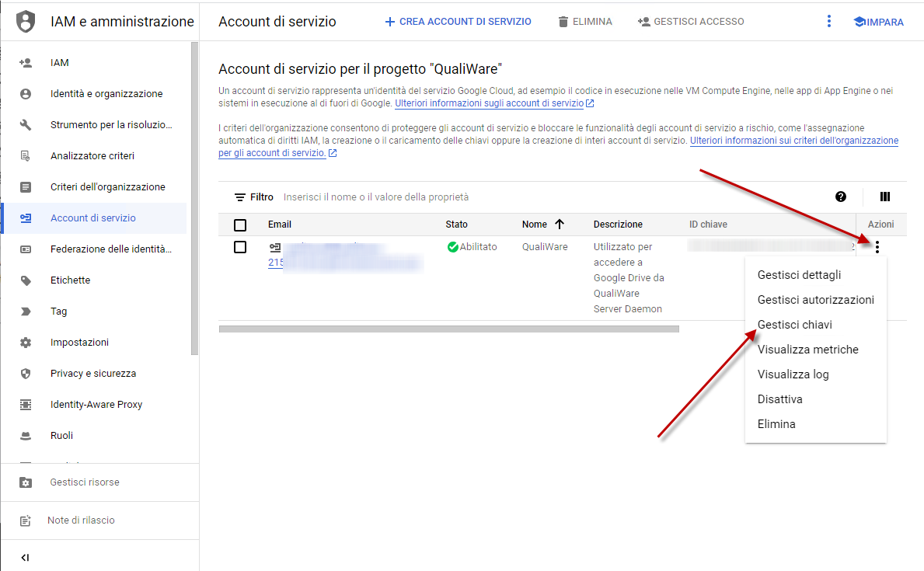Click the Impostazioni gear icon
Screen dimensions: 924x571
click(26, 343)
